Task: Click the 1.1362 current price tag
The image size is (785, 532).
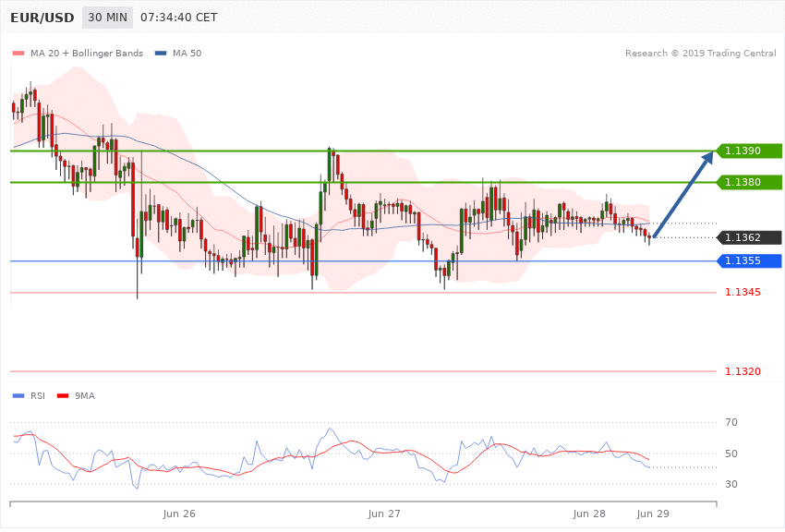Action: (750, 237)
